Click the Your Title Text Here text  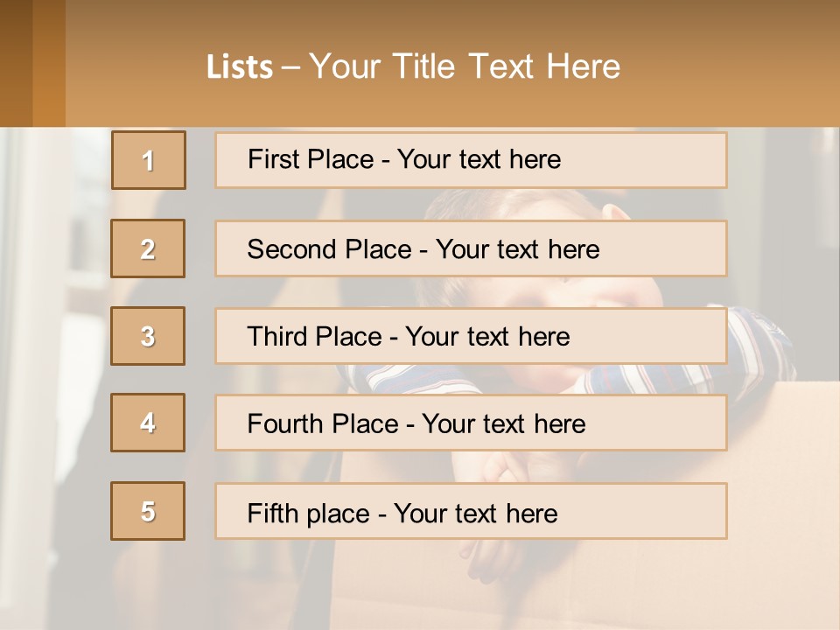[x=465, y=66]
